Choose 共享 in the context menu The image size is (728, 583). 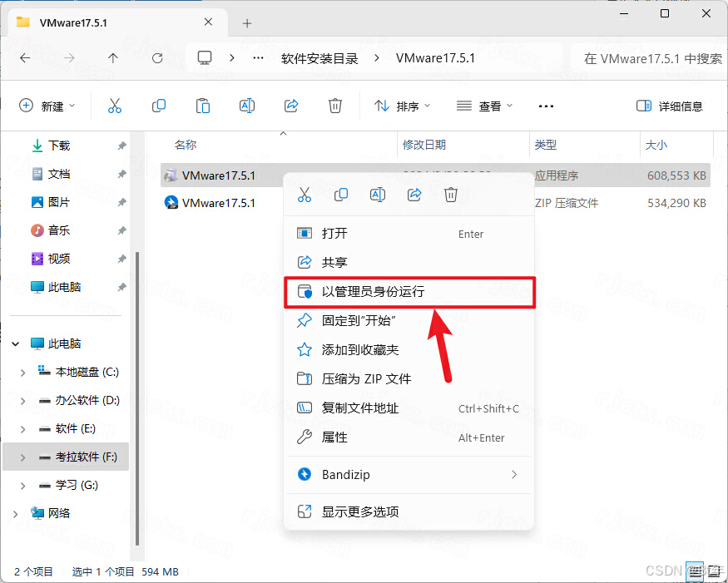(409, 262)
